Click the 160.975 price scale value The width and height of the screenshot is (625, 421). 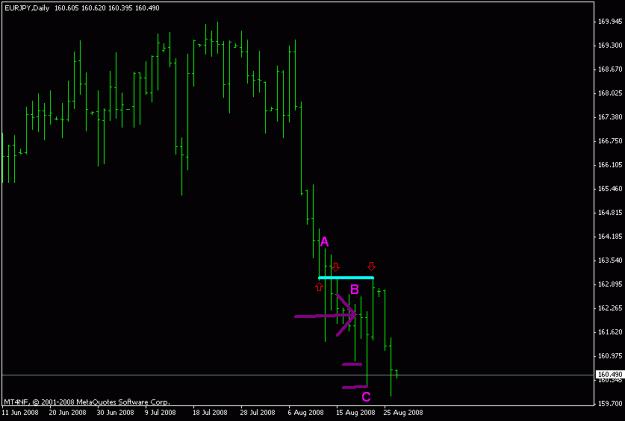pos(610,356)
